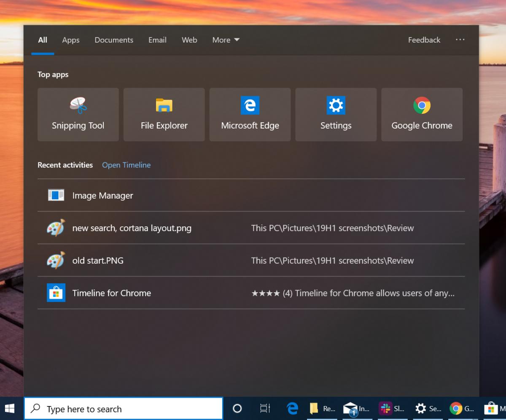The image size is (506, 420).
Task: Click the Windows Start button
Action: click(9, 408)
